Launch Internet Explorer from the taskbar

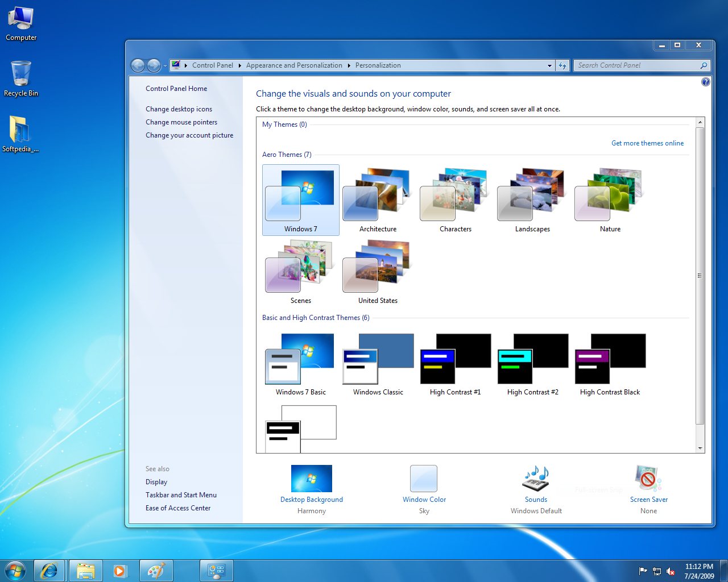pyautogui.click(x=49, y=571)
